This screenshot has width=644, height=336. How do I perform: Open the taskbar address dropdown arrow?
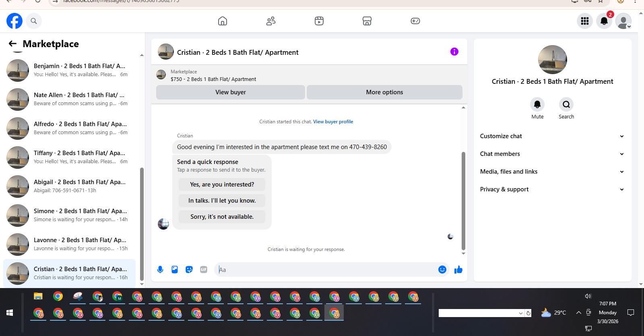coord(521,313)
